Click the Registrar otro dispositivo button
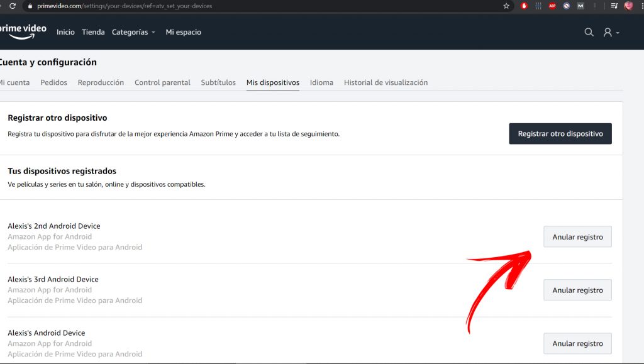644x364 pixels. 560,134
